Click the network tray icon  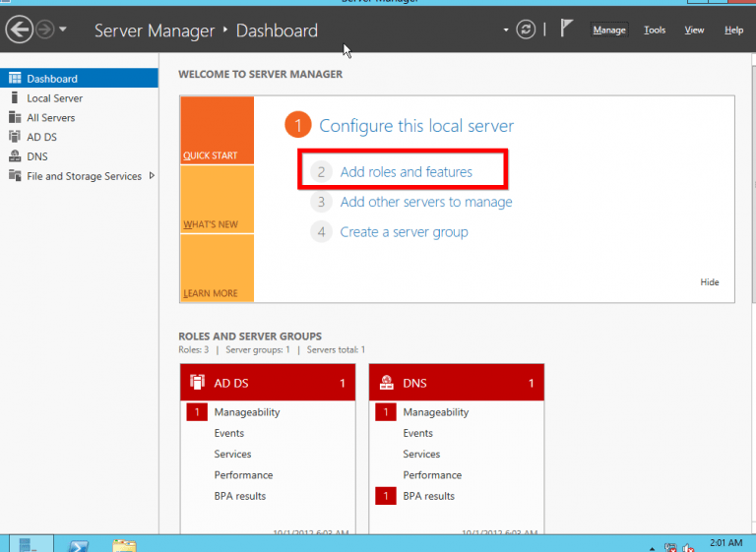click(x=670, y=548)
